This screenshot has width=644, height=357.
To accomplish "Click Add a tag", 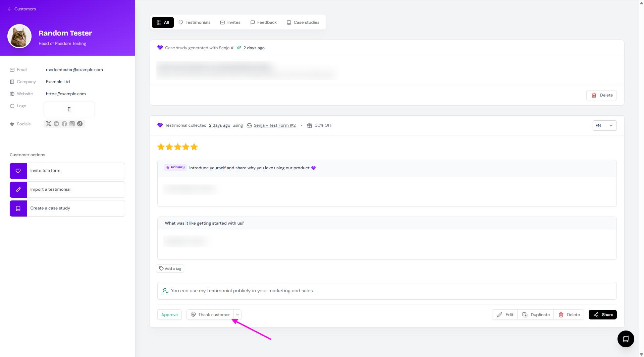I will (x=170, y=269).
